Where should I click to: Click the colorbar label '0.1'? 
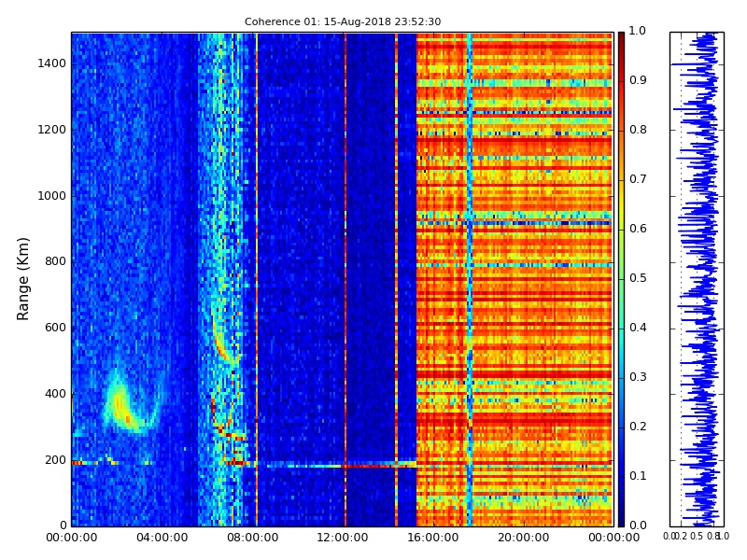click(638, 476)
